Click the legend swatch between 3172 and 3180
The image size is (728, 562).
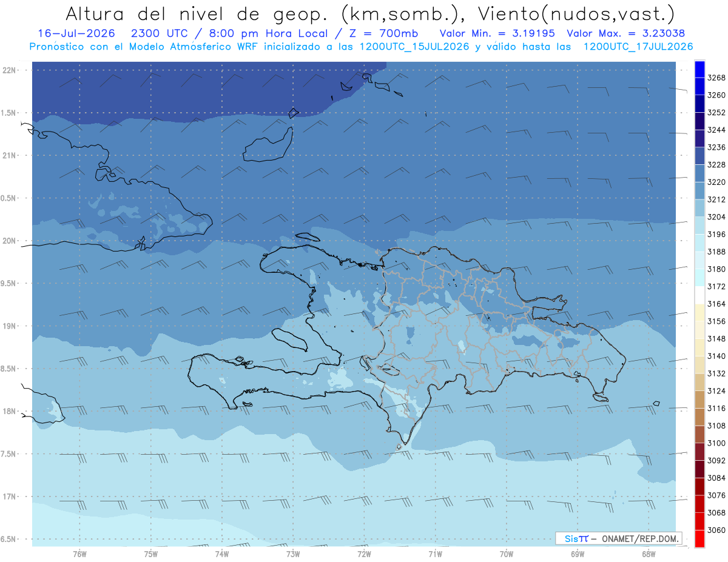[699, 278]
